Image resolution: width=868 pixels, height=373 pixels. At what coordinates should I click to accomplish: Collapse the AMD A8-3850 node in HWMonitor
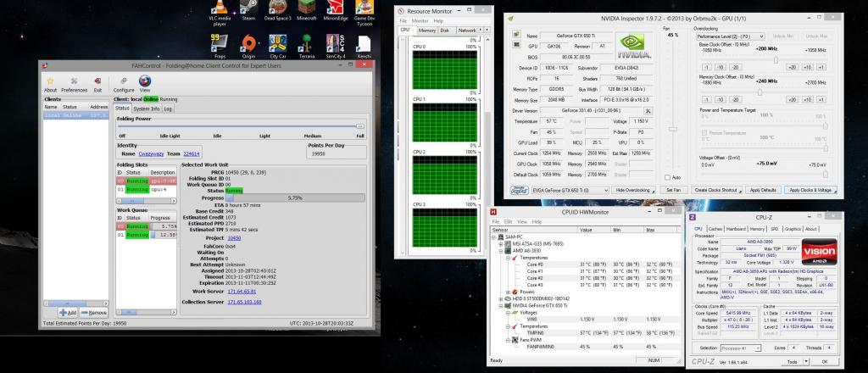501,251
